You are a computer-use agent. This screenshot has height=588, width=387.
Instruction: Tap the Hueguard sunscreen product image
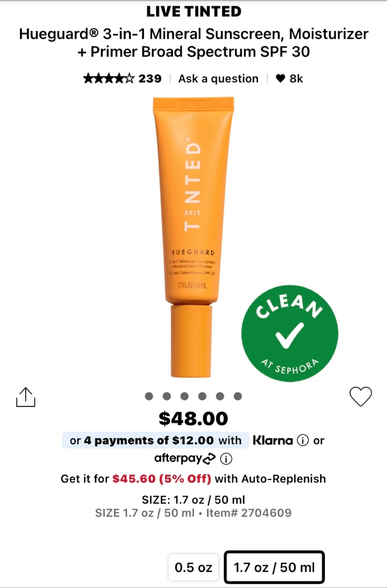[193, 237]
